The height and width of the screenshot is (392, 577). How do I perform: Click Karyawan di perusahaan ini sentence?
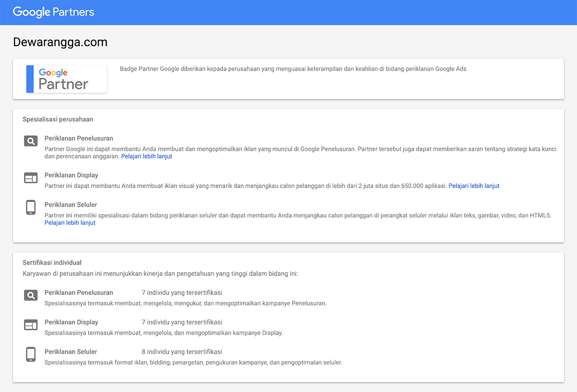[160, 273]
